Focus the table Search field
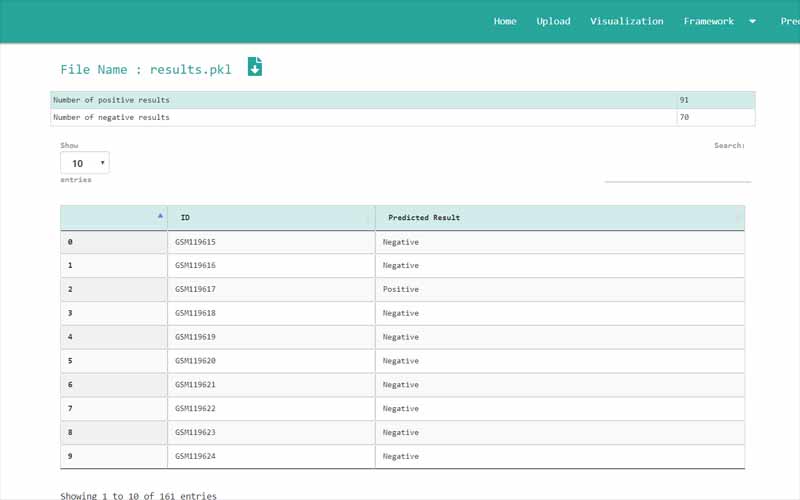Screen dimensions: 800x500 point(677,171)
